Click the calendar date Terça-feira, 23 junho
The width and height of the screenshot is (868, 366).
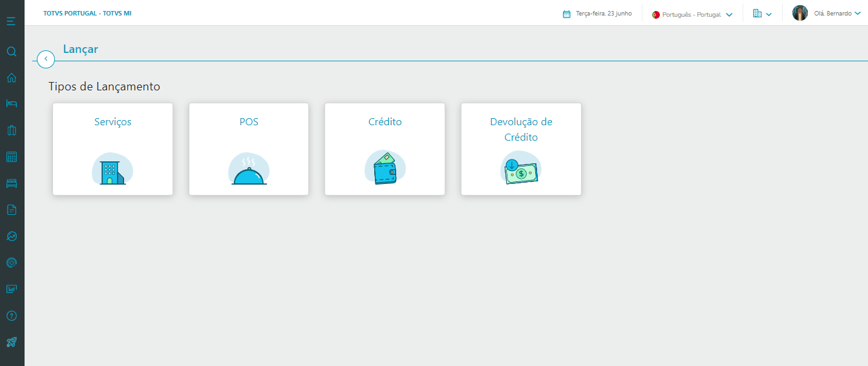(x=597, y=14)
